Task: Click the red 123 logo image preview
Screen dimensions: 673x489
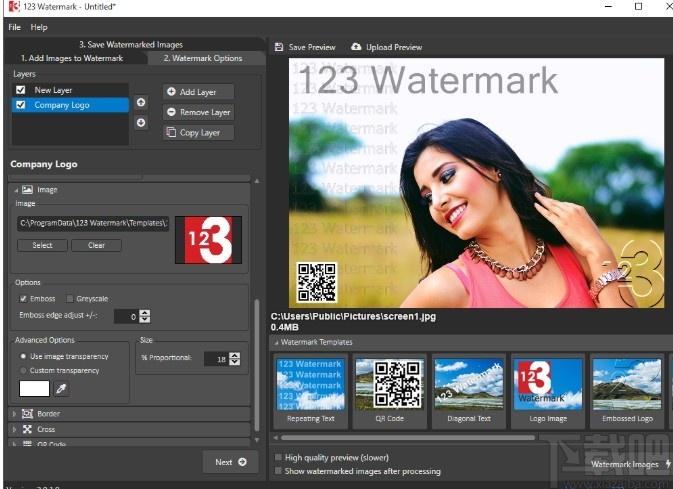Action: [209, 240]
